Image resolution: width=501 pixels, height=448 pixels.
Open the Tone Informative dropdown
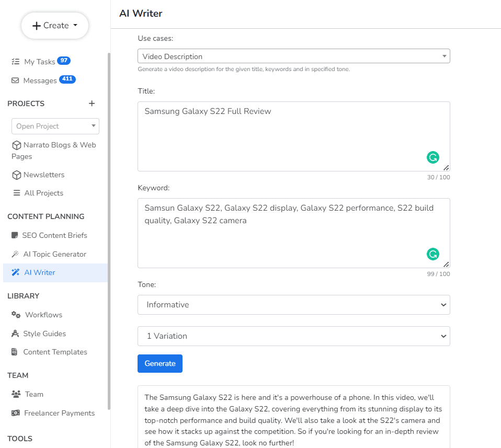pos(293,305)
